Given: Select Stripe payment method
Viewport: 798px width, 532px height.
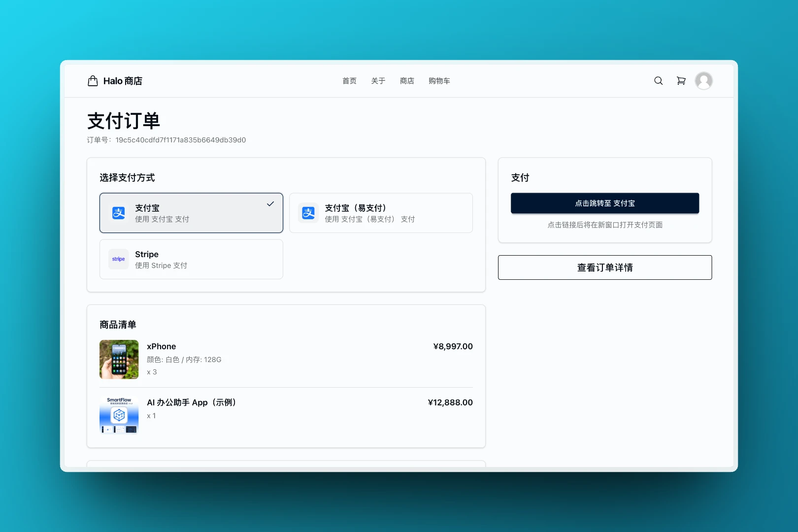Looking at the screenshot, I should 191,259.
